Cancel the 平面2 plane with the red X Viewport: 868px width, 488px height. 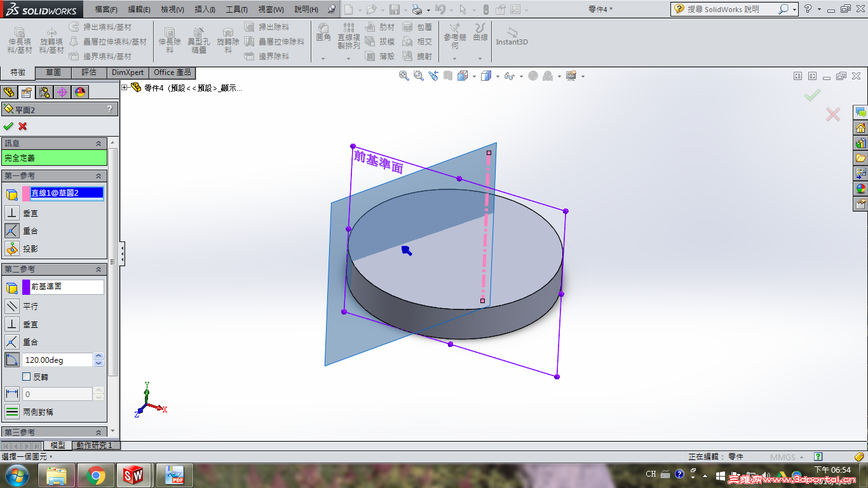coord(23,126)
